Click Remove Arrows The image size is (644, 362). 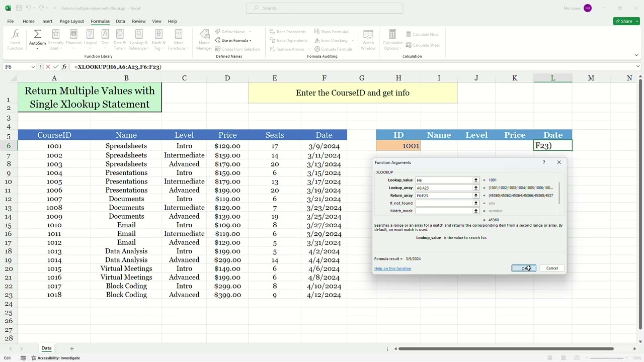(286, 49)
